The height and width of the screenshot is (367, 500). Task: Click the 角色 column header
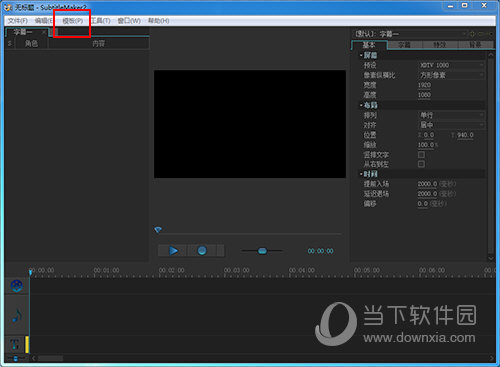pyautogui.click(x=31, y=43)
